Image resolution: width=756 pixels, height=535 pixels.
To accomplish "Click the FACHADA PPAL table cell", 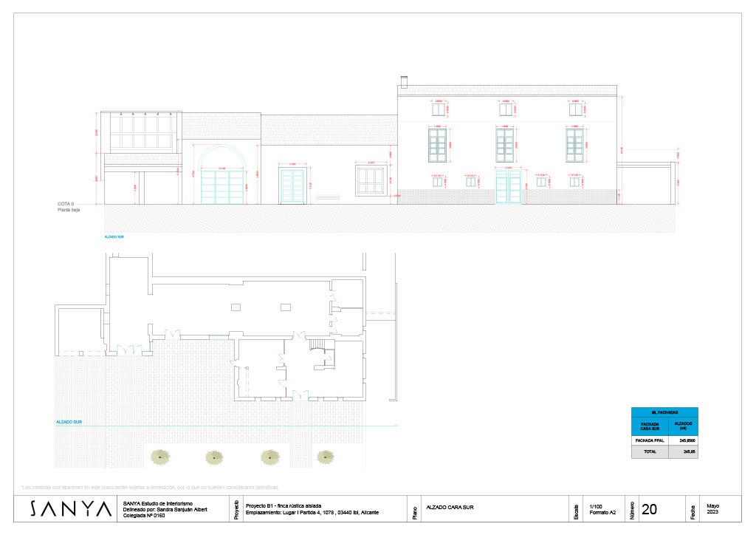I will [x=649, y=440].
